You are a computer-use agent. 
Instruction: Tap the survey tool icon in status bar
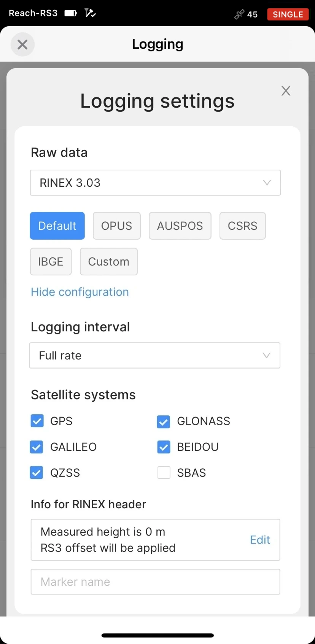tap(90, 13)
